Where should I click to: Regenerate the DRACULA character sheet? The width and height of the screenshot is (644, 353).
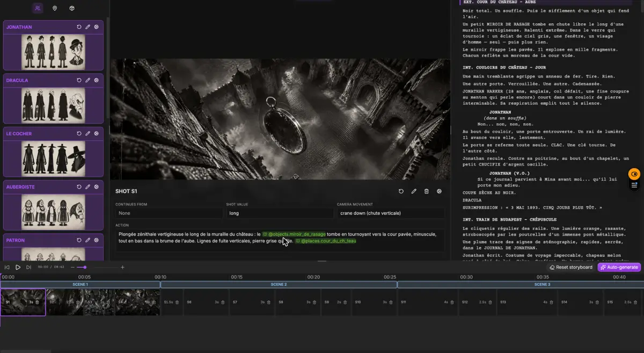pos(79,80)
